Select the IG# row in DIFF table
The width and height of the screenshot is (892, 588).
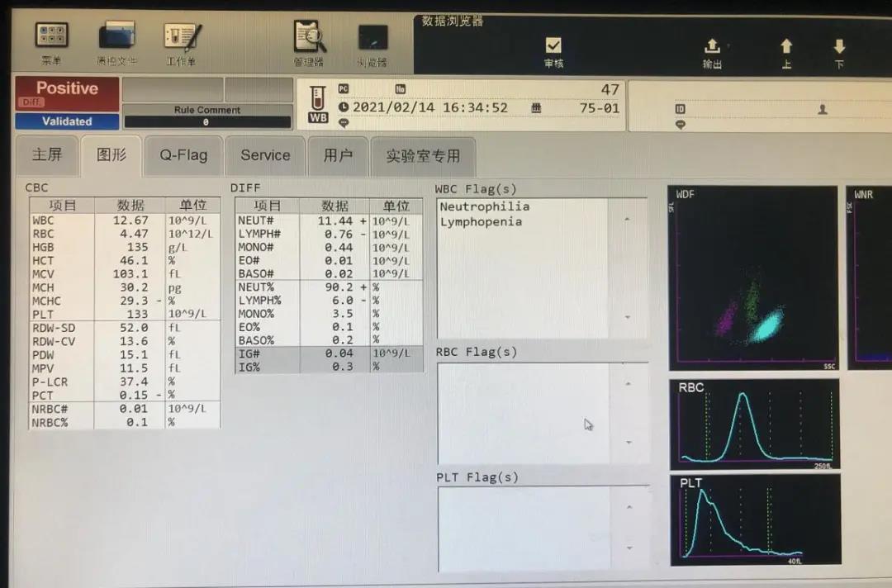coord(329,353)
